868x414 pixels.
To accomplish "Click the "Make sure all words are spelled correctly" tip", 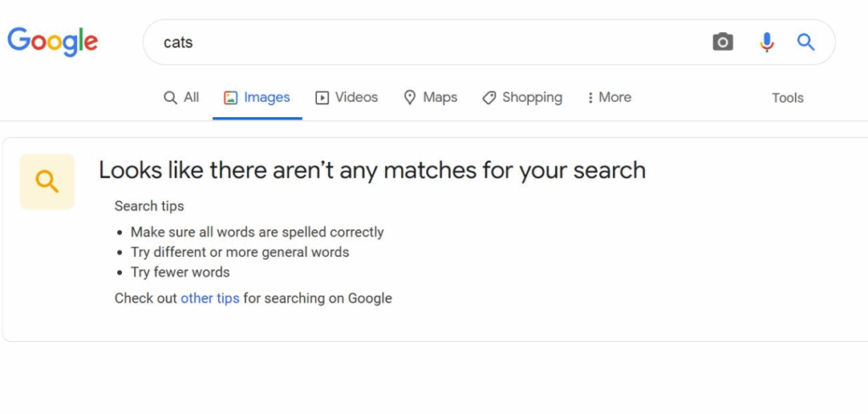I will [x=257, y=232].
